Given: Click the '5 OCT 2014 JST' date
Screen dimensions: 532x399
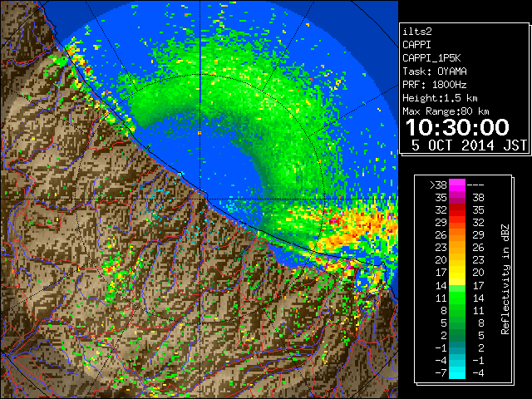Looking at the screenshot, I should coord(469,145).
